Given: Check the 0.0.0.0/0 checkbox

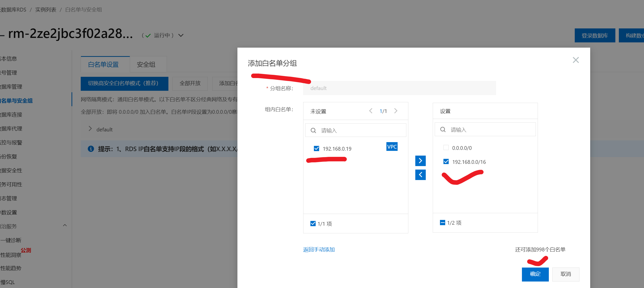Looking at the screenshot, I should pyautogui.click(x=446, y=148).
